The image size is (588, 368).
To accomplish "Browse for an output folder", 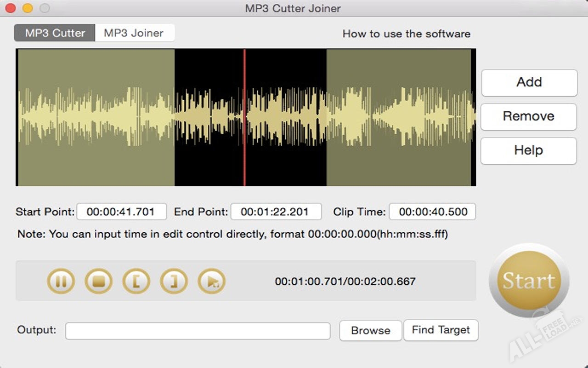I will (370, 331).
